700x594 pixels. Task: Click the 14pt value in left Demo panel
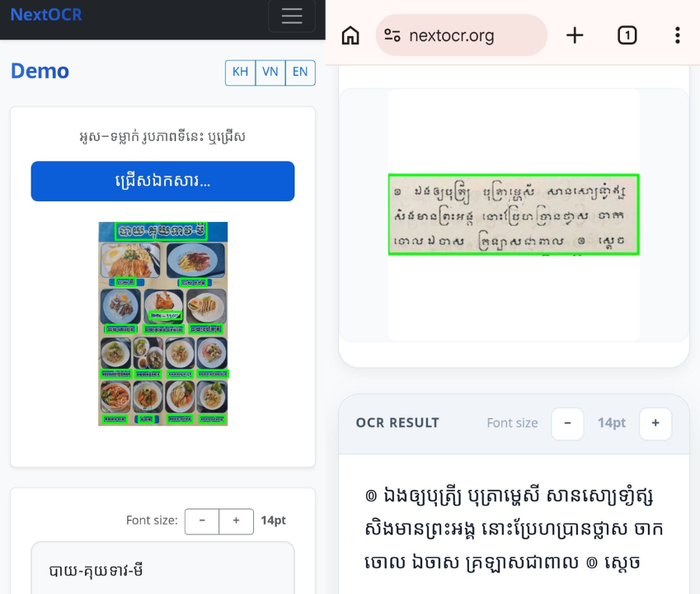click(x=273, y=521)
